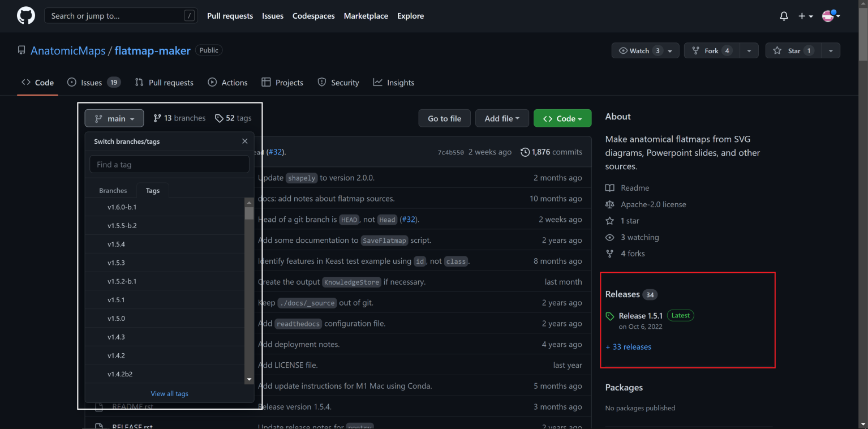Go to Explore
This screenshot has width=868, height=429.
pos(410,16)
